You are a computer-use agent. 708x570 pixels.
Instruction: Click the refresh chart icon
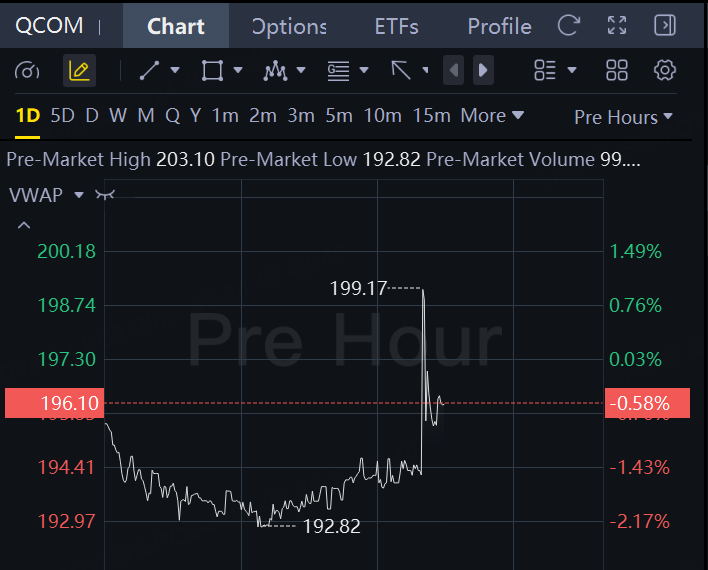point(568,25)
